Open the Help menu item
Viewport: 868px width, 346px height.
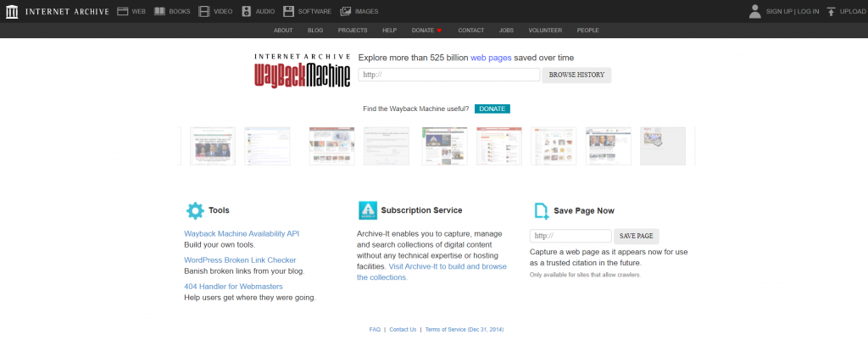click(x=390, y=31)
